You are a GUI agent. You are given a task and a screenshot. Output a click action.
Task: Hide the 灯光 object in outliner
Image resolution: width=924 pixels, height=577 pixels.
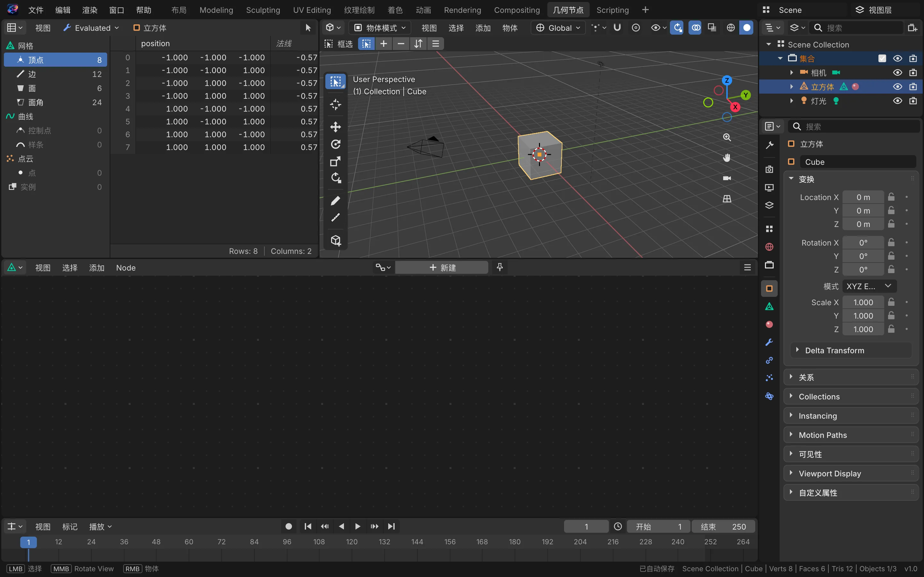click(897, 101)
